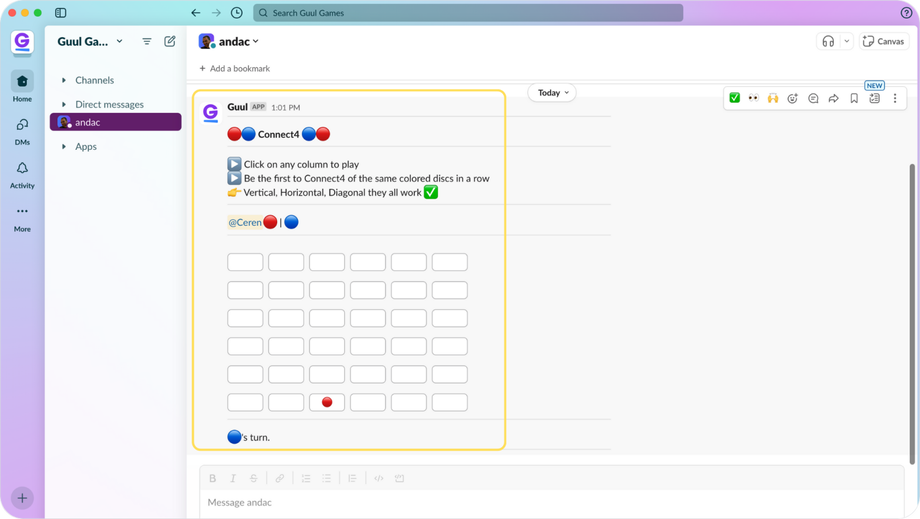920x519 pixels.
Task: Click Add a bookmark link
Action: tap(235, 69)
